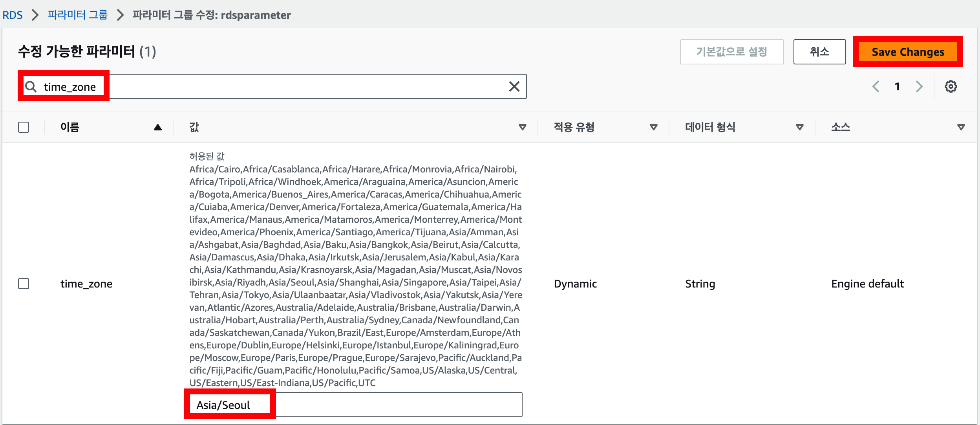Toggle the select-all header checkbox
Image resolution: width=980 pixels, height=425 pixels.
24,127
